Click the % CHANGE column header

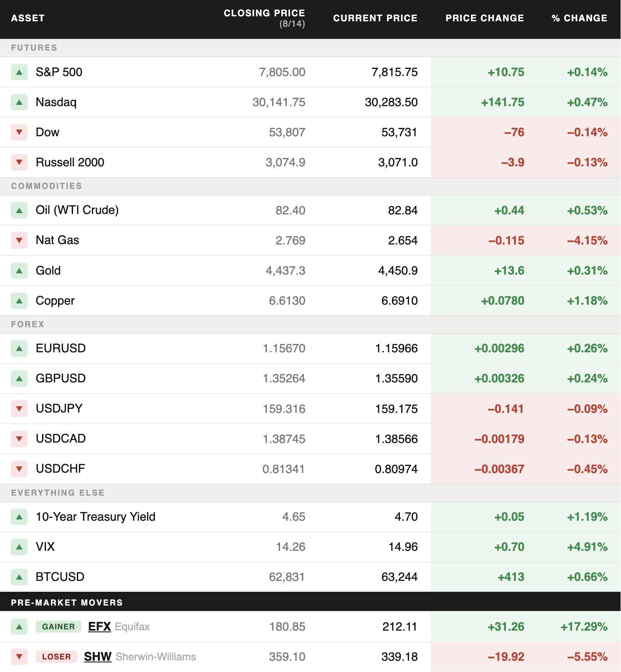click(579, 18)
